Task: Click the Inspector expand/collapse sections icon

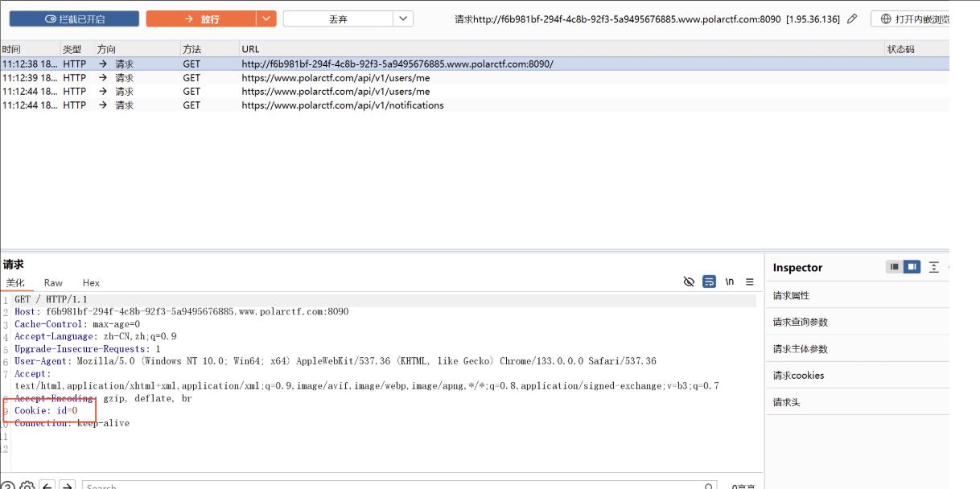Action: pos(933,267)
